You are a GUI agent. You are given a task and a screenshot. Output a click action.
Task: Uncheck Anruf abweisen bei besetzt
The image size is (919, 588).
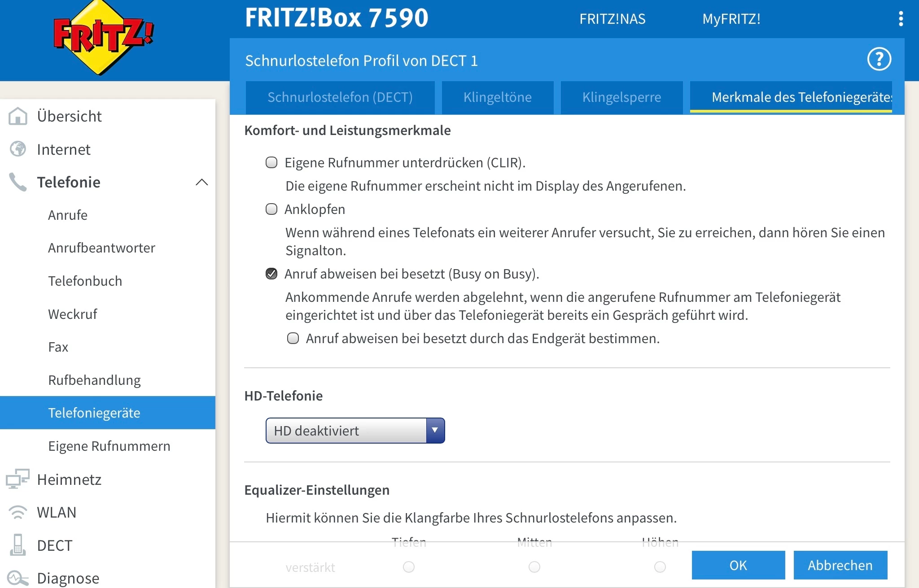click(271, 274)
